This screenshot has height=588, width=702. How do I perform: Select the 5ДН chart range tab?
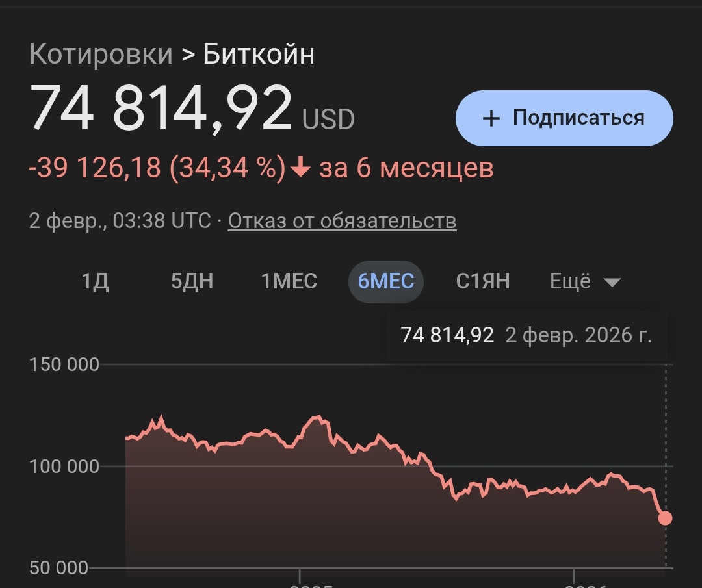(192, 281)
